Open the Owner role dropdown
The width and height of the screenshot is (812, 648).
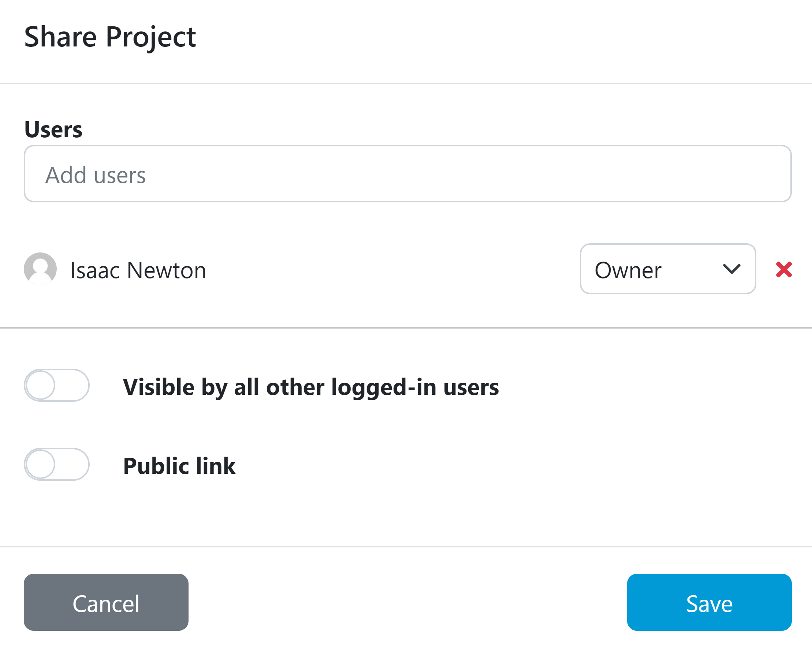668,269
